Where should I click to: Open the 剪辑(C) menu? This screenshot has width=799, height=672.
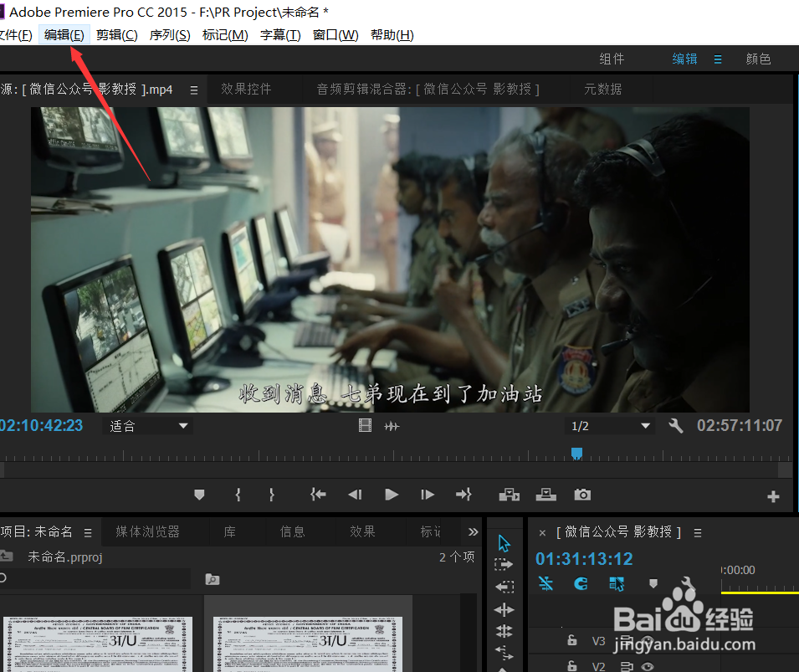[x=116, y=34]
